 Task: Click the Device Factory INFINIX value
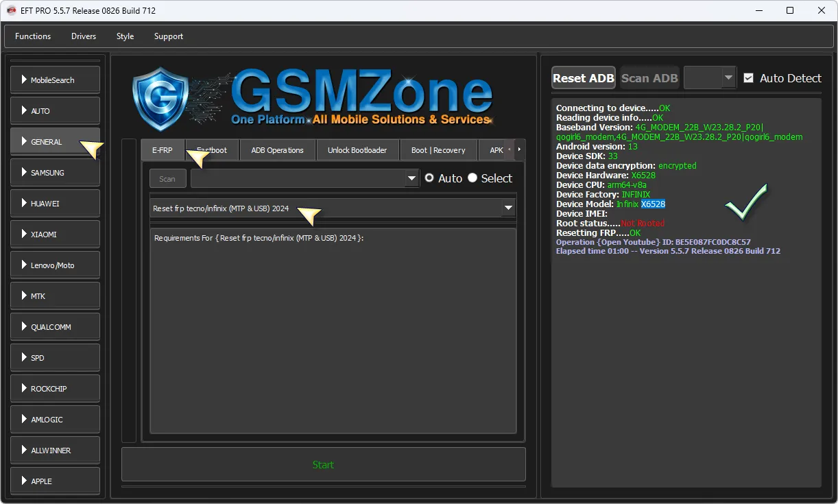(636, 194)
